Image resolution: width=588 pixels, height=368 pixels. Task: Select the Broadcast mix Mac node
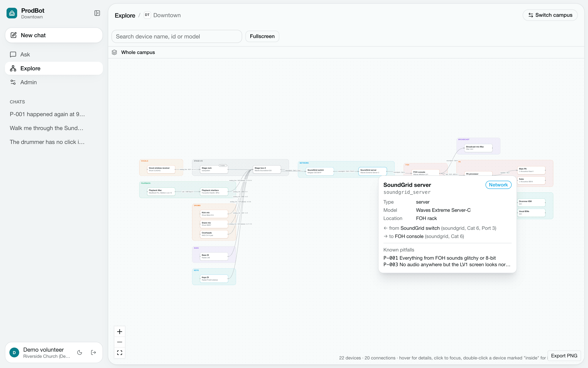pyautogui.click(x=478, y=148)
